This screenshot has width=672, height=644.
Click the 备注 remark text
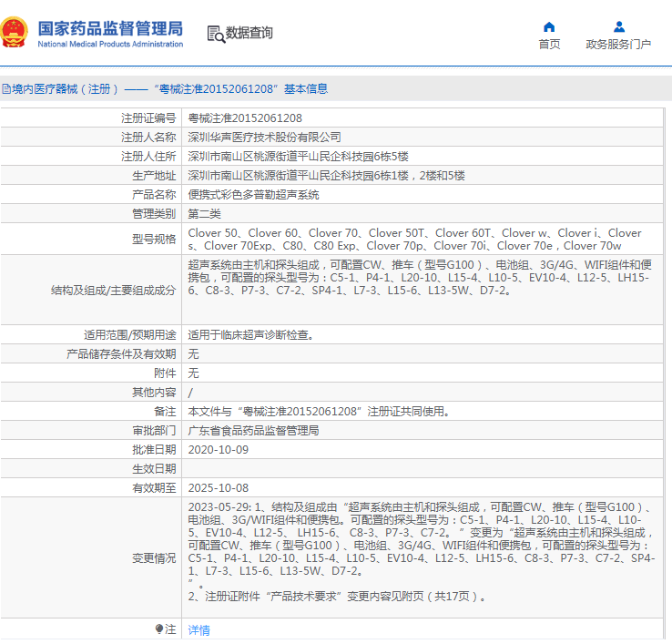pos(320,411)
